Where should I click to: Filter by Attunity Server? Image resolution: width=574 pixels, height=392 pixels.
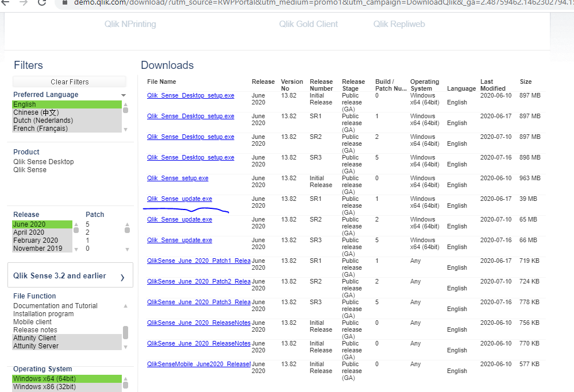click(67, 346)
